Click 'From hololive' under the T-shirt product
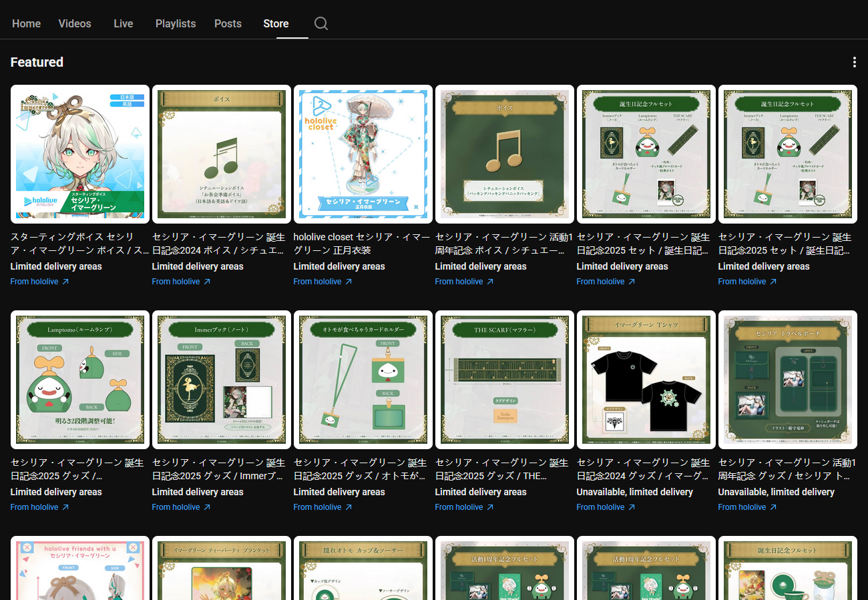 (600, 507)
